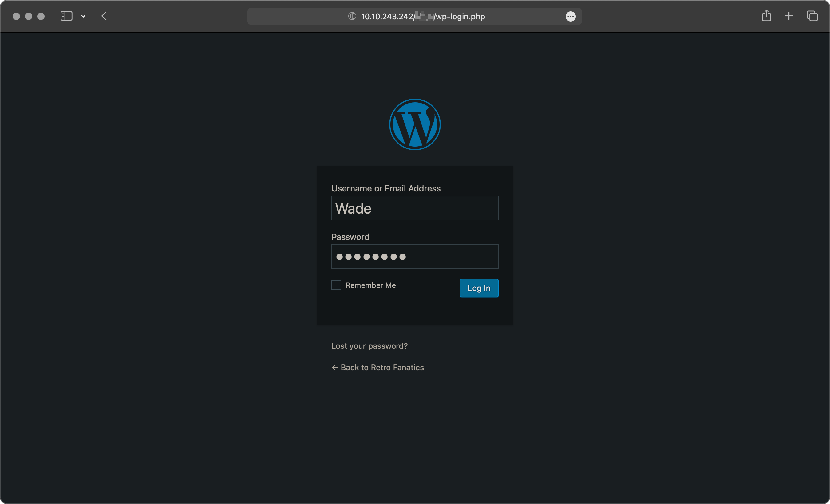The image size is (830, 504).
Task: Click the Username or Email Address field
Action: coord(415,208)
